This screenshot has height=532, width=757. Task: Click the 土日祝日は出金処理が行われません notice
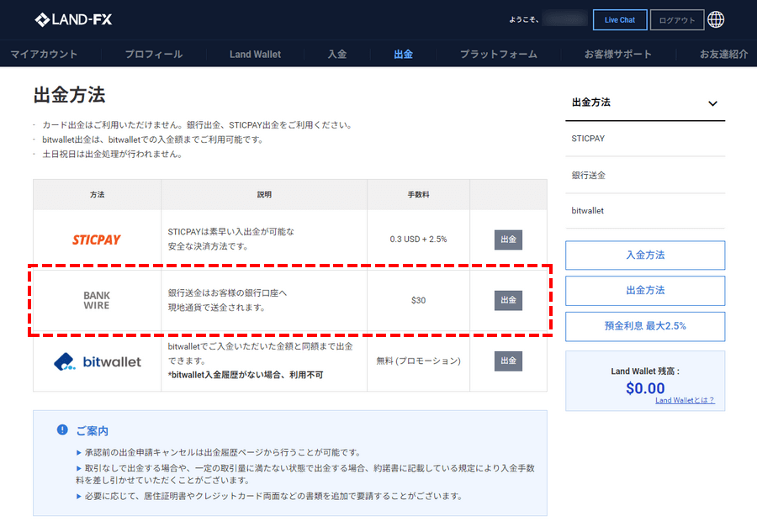(x=112, y=155)
